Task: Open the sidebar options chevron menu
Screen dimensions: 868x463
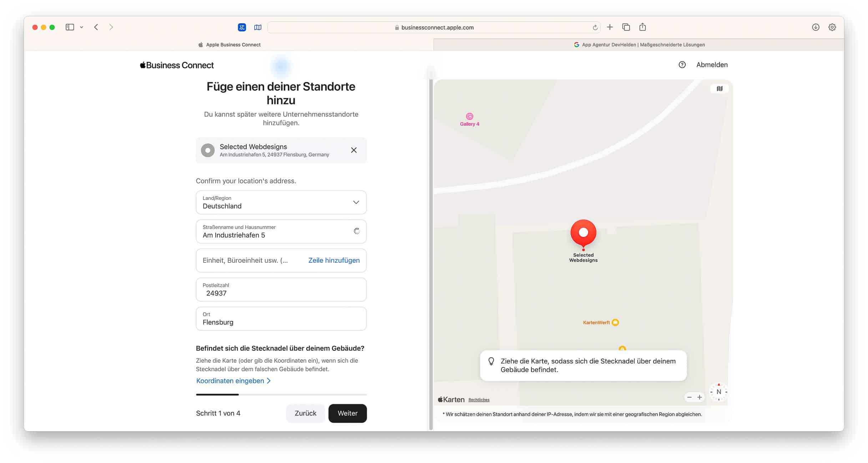Action: pyautogui.click(x=82, y=27)
